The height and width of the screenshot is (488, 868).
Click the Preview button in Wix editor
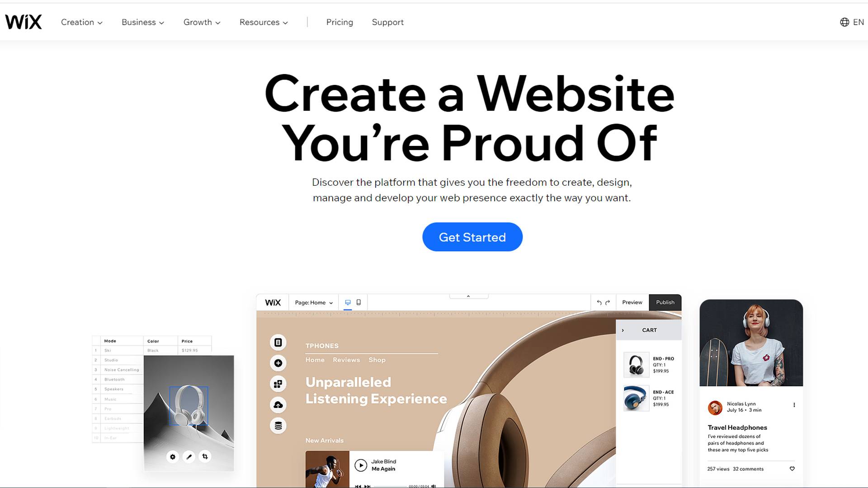pos(632,302)
